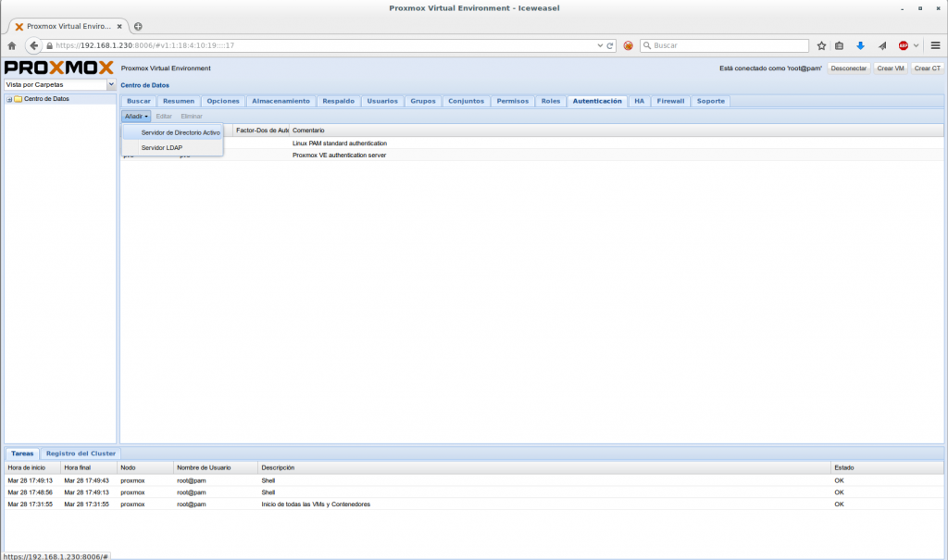Open the Registro del Cluster tab
The height and width of the screenshot is (560, 948).
[x=81, y=454]
